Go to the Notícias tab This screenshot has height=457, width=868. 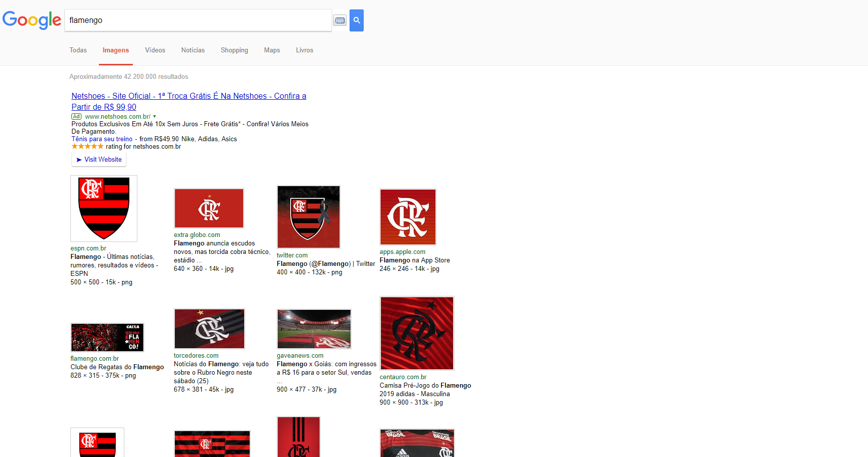pyautogui.click(x=193, y=50)
